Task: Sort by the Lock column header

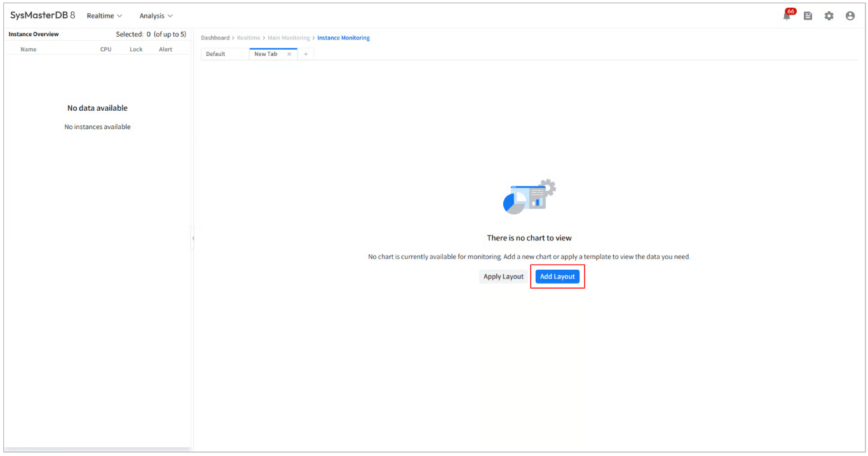Action: click(136, 50)
